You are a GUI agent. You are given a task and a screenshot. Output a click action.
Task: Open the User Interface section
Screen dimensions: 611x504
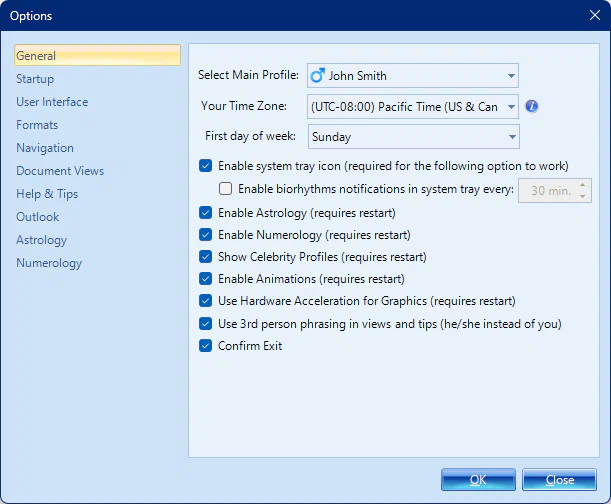pyautogui.click(x=52, y=102)
